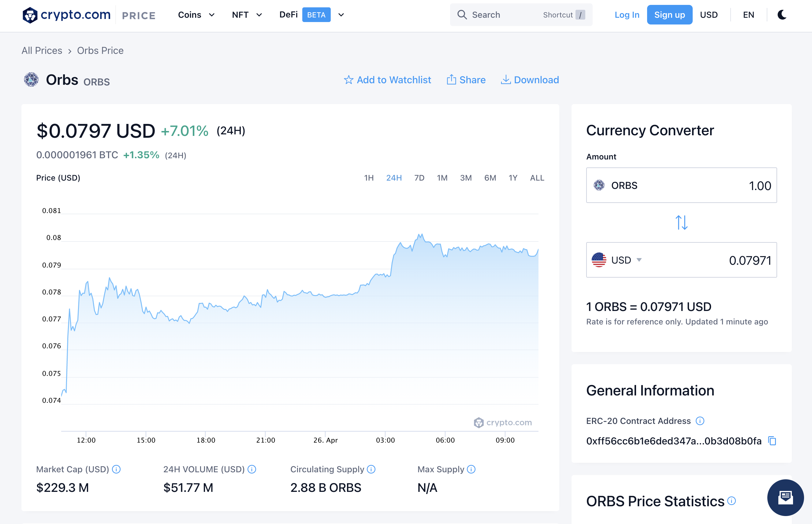
Task: Click the Sign up button
Action: [669, 15]
